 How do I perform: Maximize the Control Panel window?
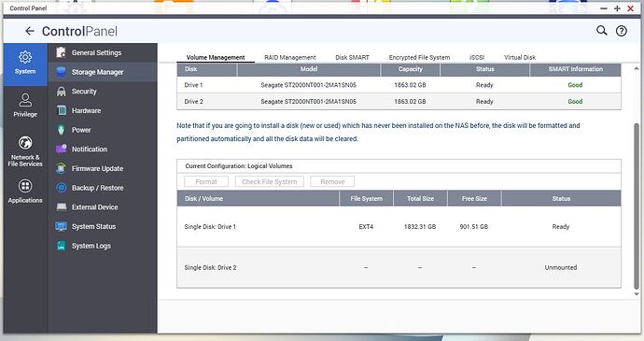[x=617, y=8]
